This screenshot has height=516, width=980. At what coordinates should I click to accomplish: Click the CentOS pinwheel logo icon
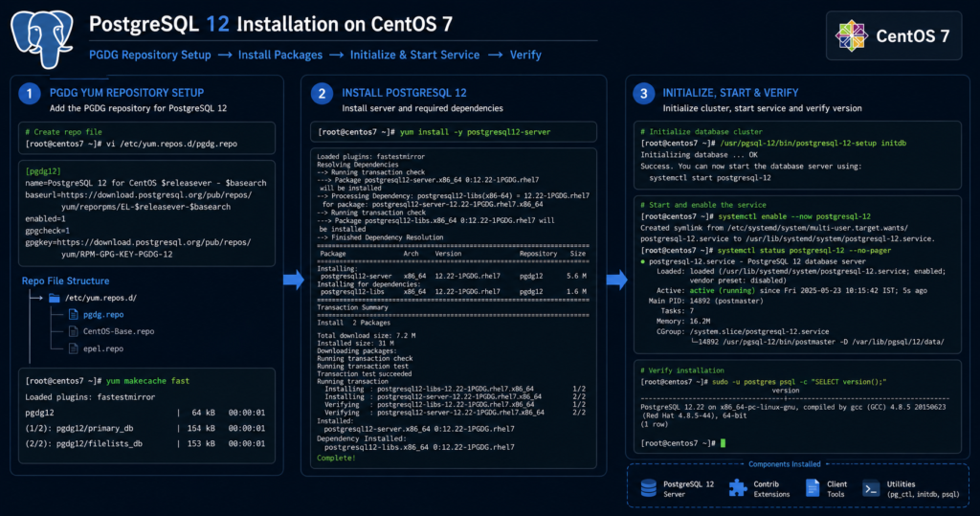851,35
